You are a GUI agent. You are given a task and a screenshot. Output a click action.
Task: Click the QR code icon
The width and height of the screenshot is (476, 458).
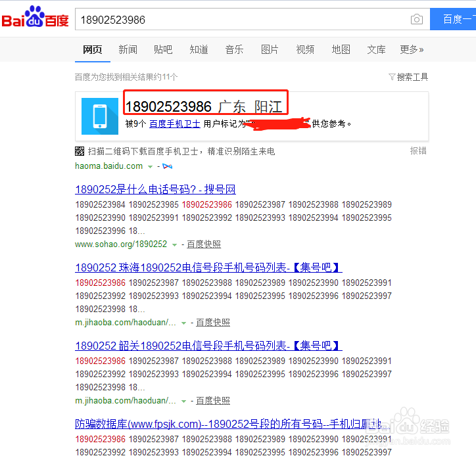[80, 151]
